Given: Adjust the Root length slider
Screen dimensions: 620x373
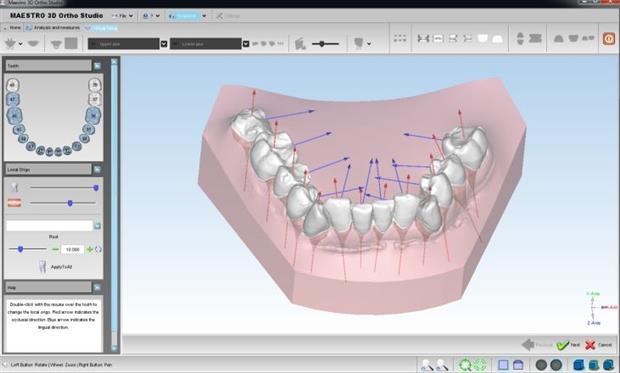Looking at the screenshot, I should click(27, 249).
